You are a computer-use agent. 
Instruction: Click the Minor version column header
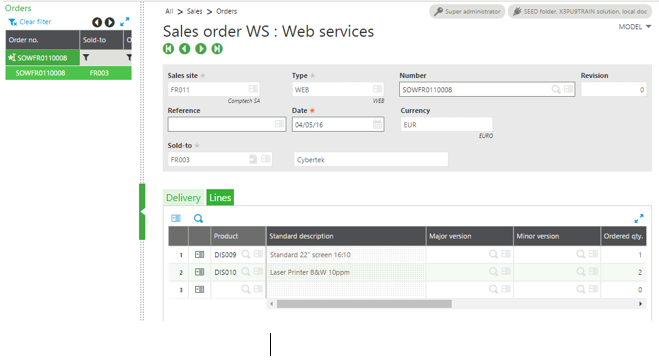coord(557,236)
